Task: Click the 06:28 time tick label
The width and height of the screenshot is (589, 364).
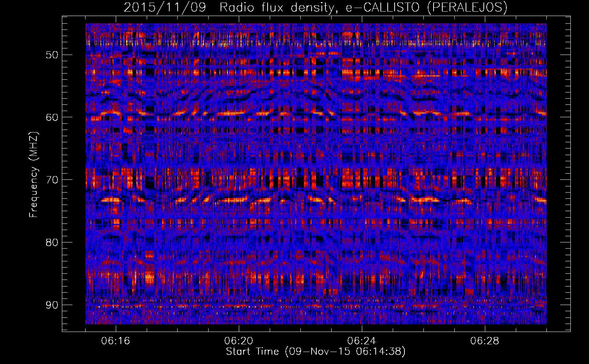Action: click(485, 341)
